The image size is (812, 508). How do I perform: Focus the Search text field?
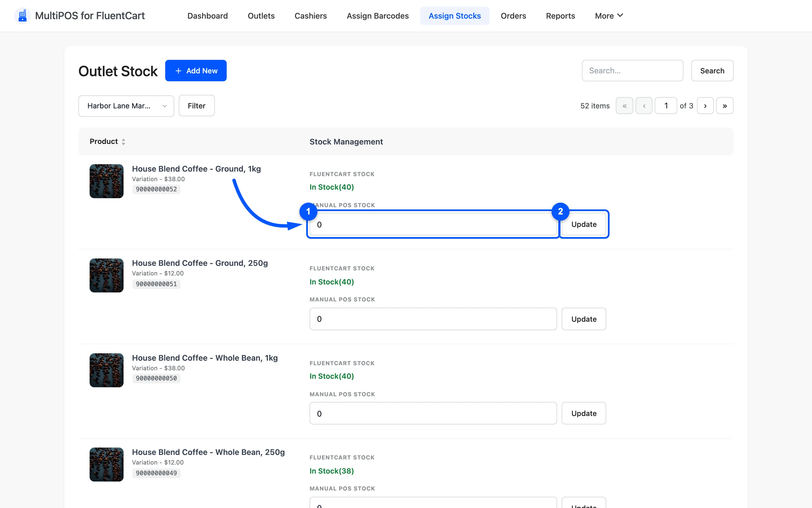tap(632, 71)
